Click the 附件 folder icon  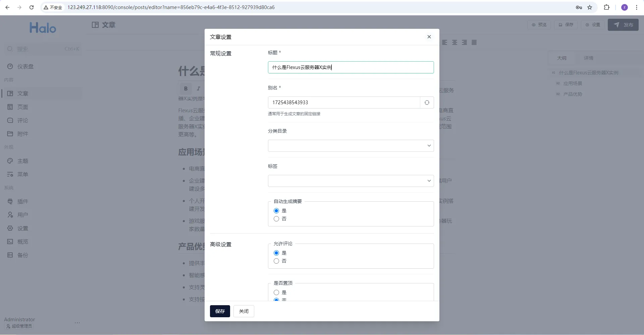[x=10, y=134]
